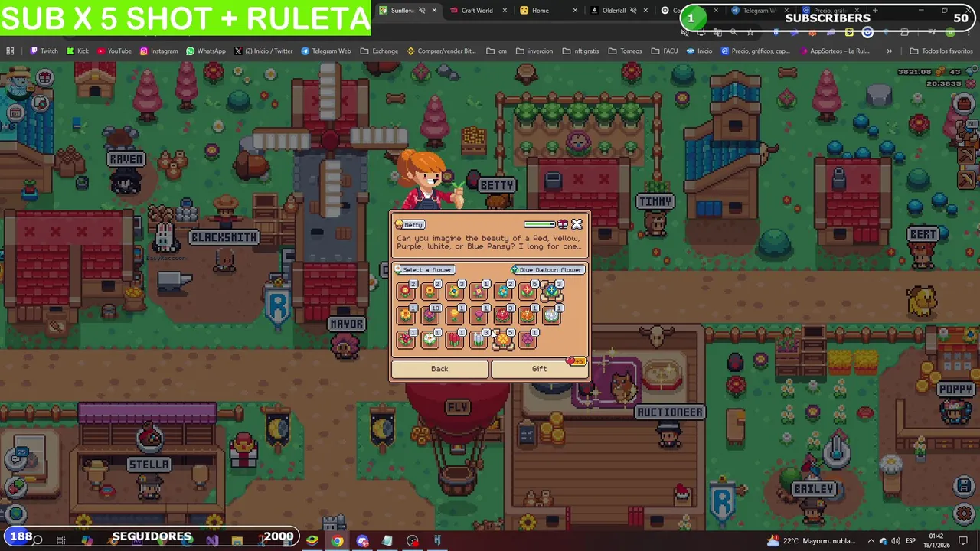Talk to the Auctioneer NPC
Screen dimensions: 980x551
tap(669, 434)
